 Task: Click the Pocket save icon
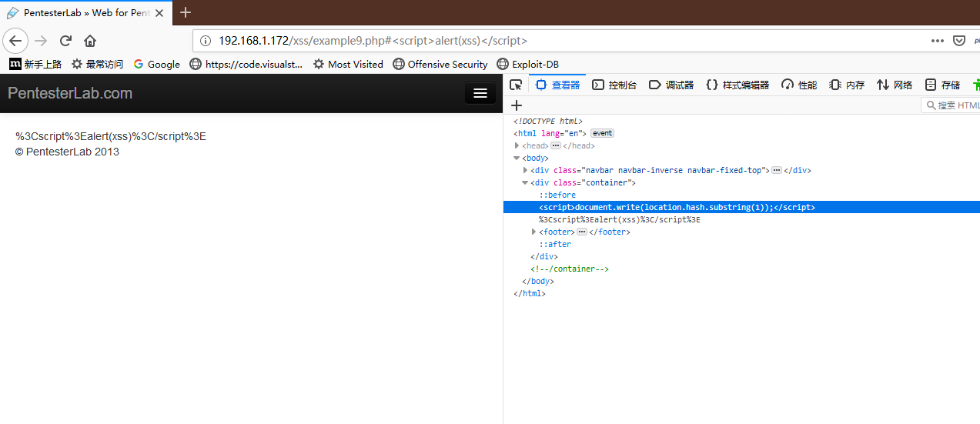tap(959, 41)
